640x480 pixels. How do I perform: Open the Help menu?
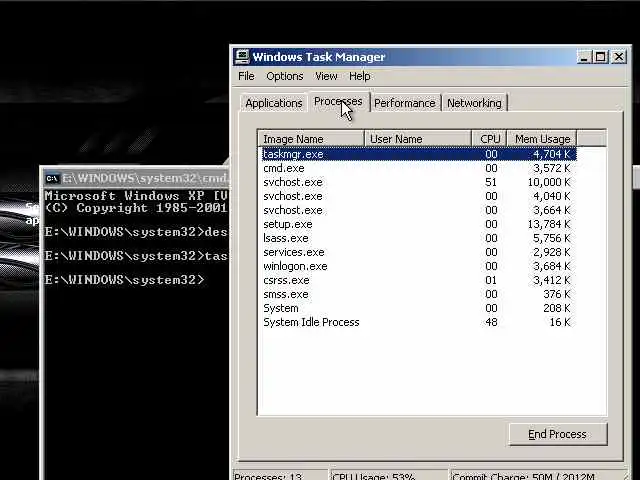click(x=360, y=76)
